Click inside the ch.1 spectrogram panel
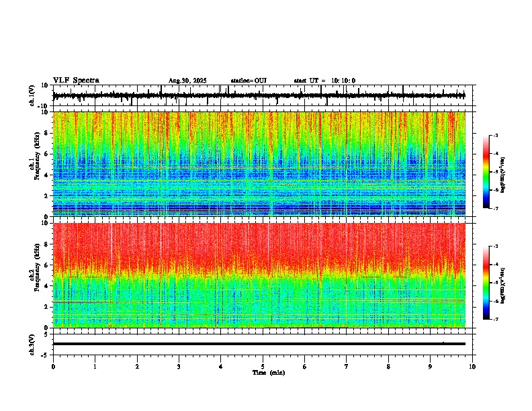The height and width of the screenshot is (411, 532). [x=259, y=164]
